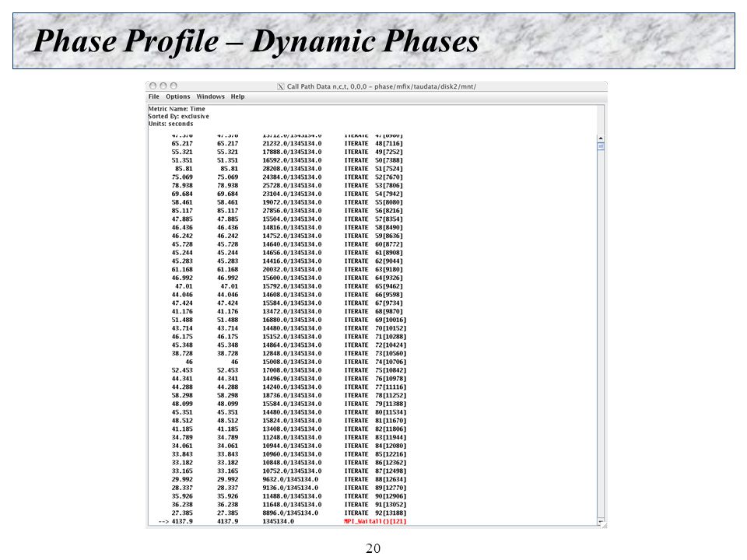Select row ITERATE 88[12634]
This screenshot has width=747, height=560.
(289, 480)
